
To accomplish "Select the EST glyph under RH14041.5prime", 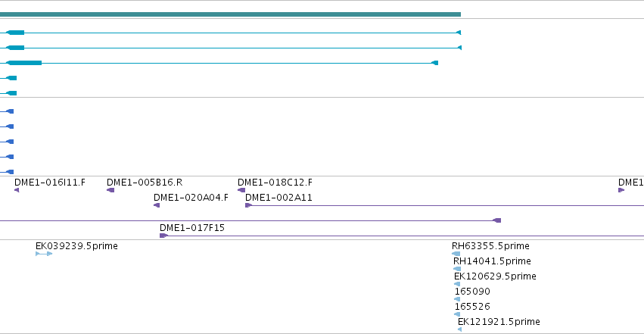I will tap(457, 269).
